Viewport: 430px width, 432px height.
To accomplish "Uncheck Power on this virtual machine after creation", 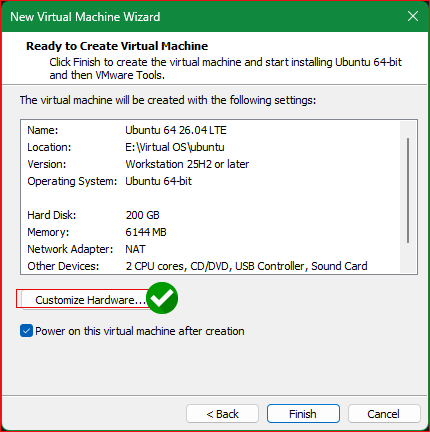I will pos(26,331).
